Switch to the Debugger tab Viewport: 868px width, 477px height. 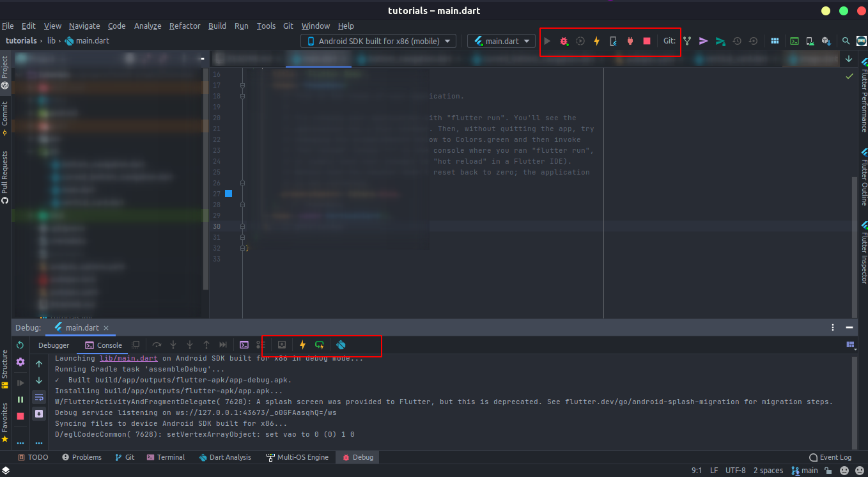point(54,345)
